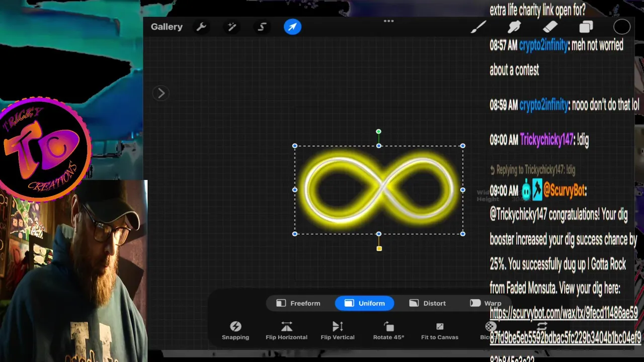Click the top-left bounding box handle

coord(295,146)
